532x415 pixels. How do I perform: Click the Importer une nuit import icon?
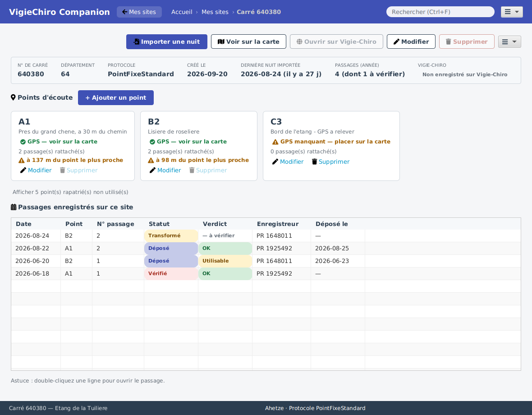coord(137,42)
